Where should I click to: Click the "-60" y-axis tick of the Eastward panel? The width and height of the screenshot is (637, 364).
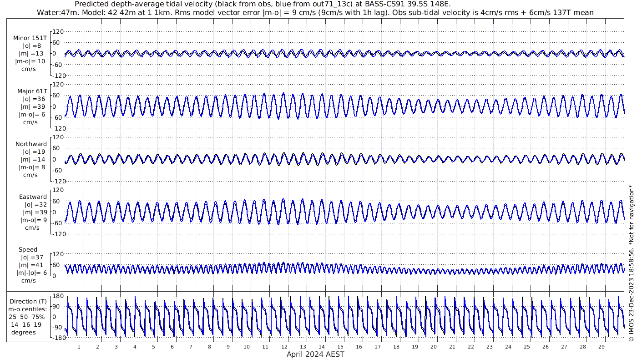point(58,222)
